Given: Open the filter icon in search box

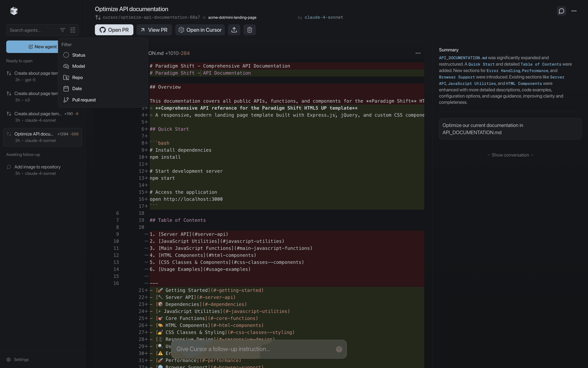Looking at the screenshot, I should pyautogui.click(x=62, y=30).
